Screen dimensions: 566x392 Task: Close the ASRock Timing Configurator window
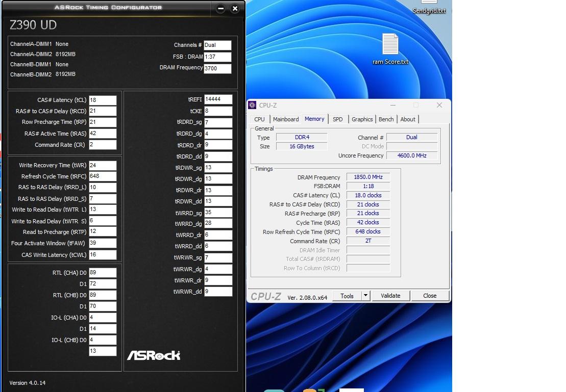[235, 9]
